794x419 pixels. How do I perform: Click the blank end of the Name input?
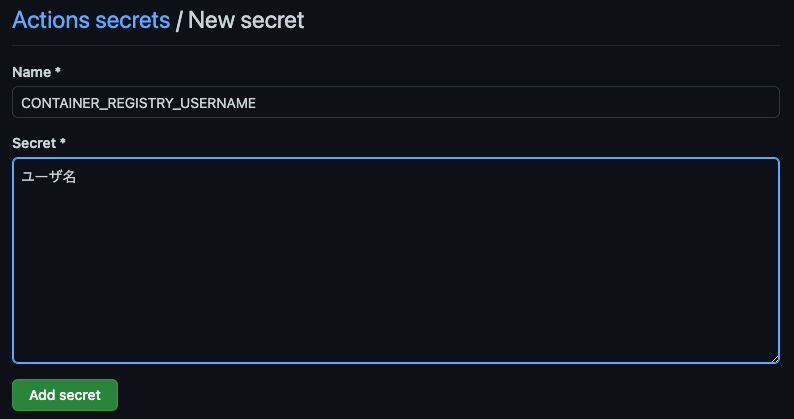point(517,103)
